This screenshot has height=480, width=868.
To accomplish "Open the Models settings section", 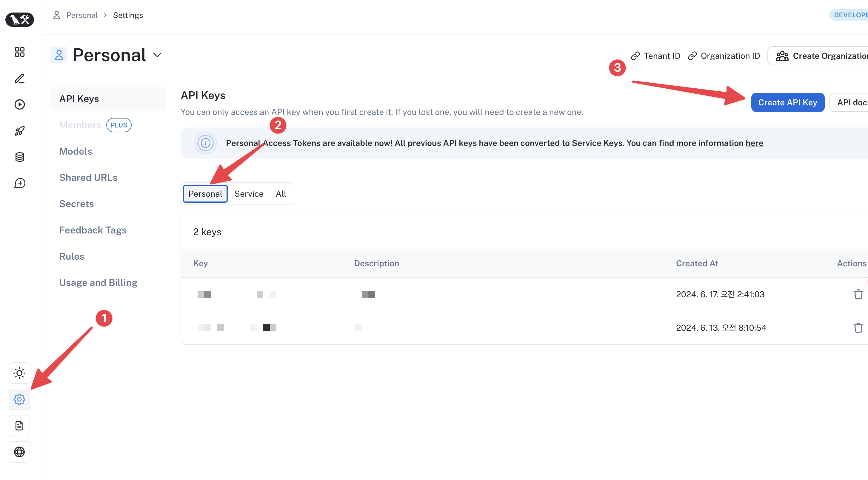I will [x=76, y=151].
